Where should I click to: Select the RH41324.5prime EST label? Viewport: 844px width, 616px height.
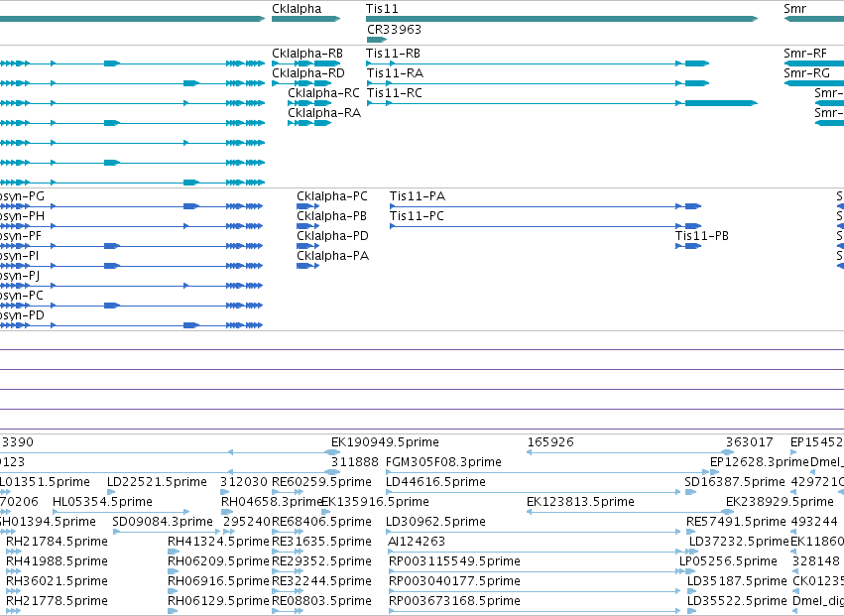point(218,542)
